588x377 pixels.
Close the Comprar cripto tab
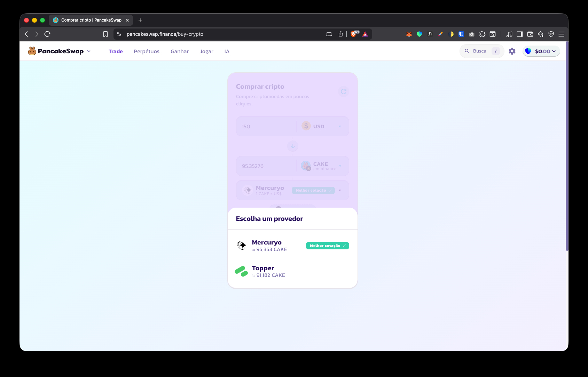pos(127,20)
